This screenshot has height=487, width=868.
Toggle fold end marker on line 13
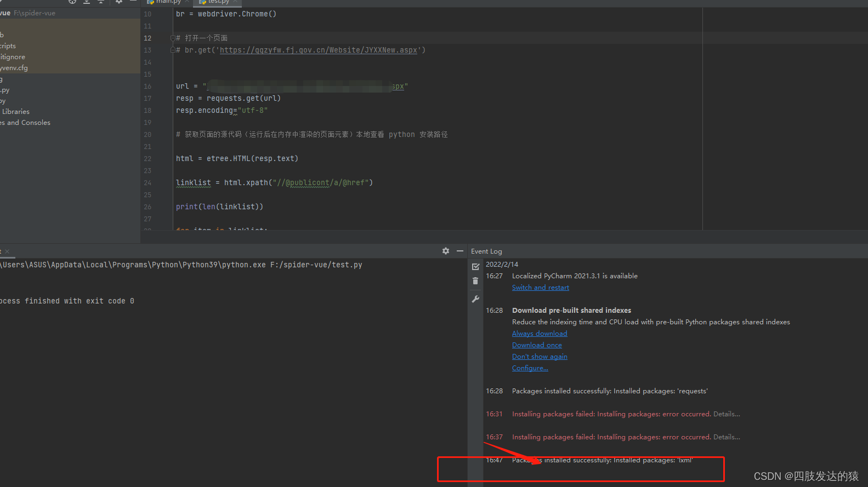pyautogui.click(x=173, y=50)
